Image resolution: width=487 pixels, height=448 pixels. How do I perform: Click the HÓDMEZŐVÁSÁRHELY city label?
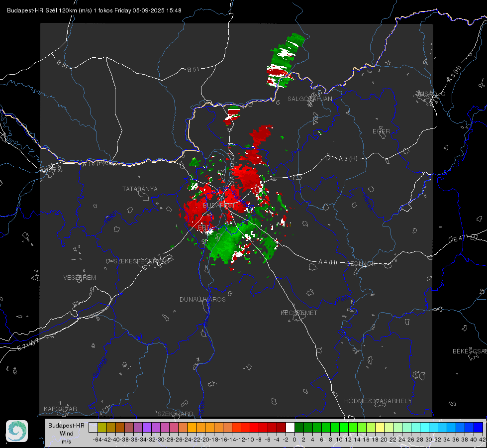(x=378, y=401)
